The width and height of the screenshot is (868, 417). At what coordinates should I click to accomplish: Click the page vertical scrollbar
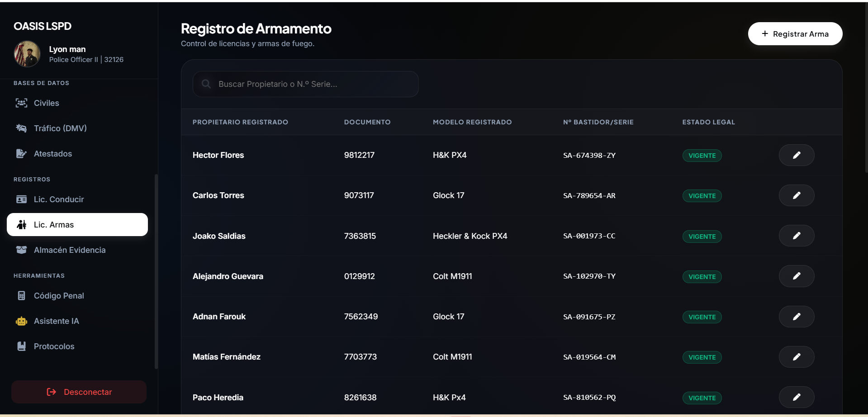(x=866, y=87)
